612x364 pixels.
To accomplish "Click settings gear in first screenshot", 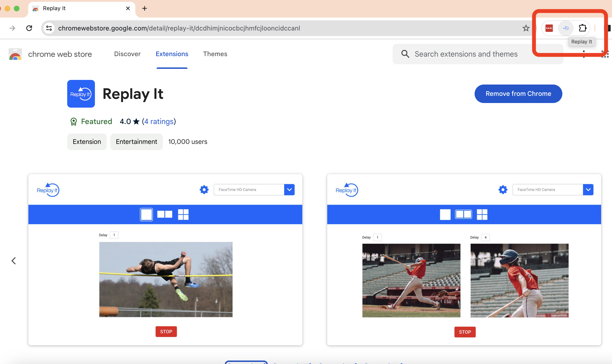I will [204, 190].
